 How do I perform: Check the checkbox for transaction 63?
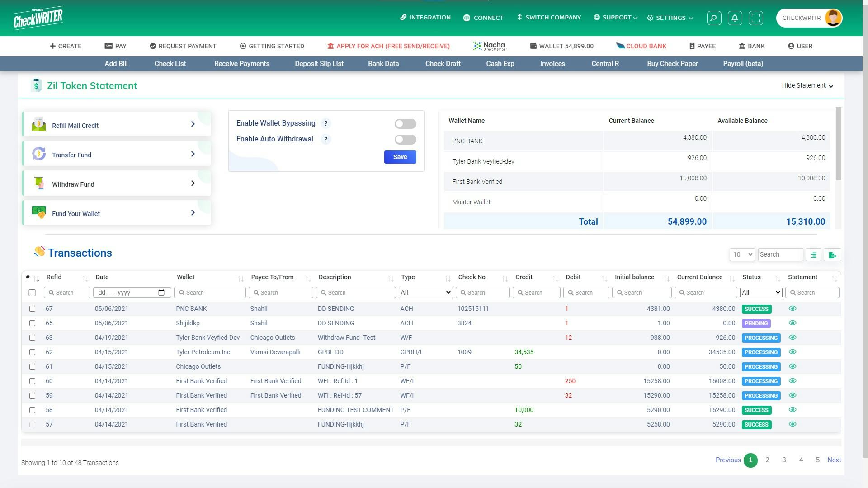tap(32, 338)
